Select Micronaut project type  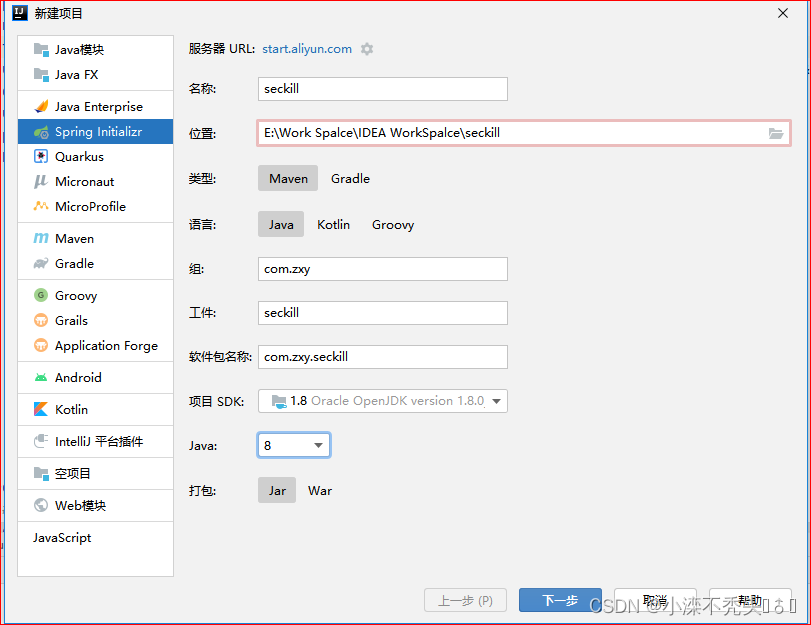[96, 182]
